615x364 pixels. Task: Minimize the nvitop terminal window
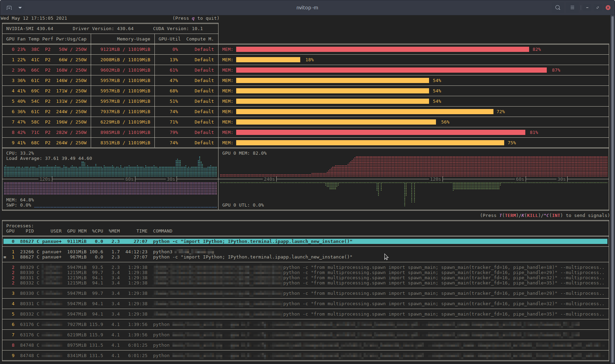click(587, 8)
